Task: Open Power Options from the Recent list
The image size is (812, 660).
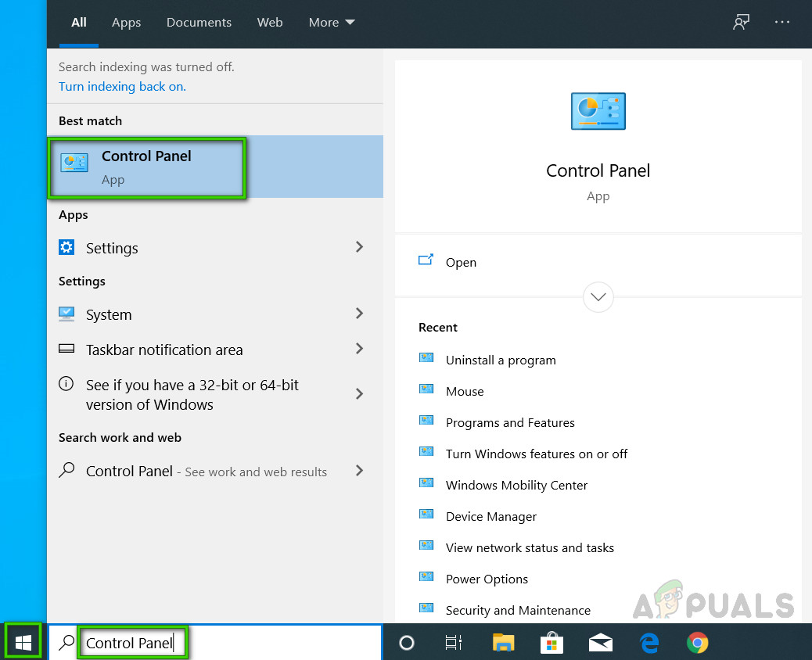Action: (487, 579)
